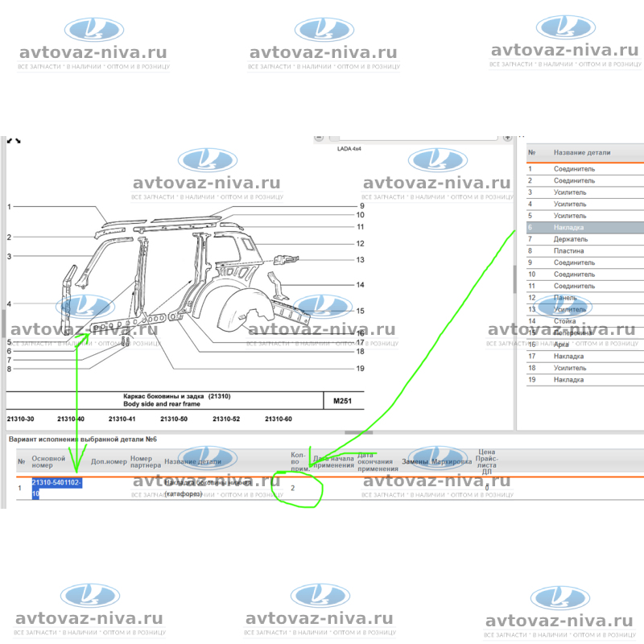644x644 pixels.
Task: Click the zoom in plus button
Action: coord(508,138)
